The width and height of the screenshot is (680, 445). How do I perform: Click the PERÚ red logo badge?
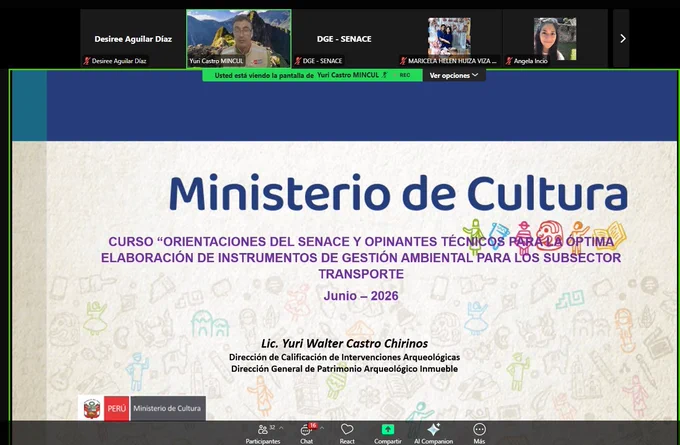[x=117, y=408]
